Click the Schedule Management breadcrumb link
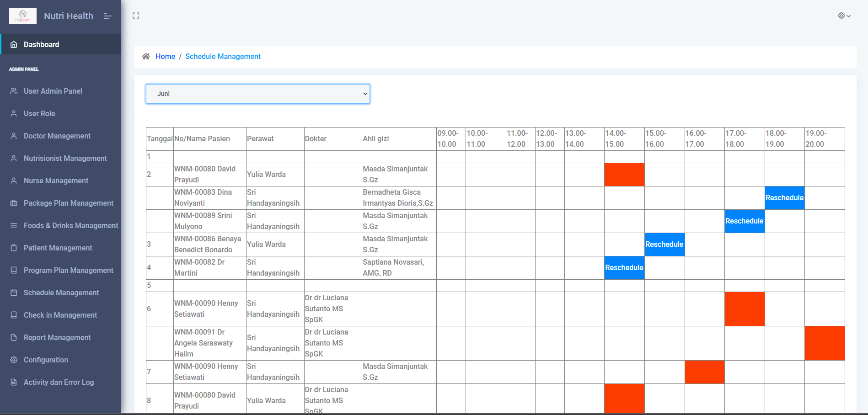 (x=223, y=56)
